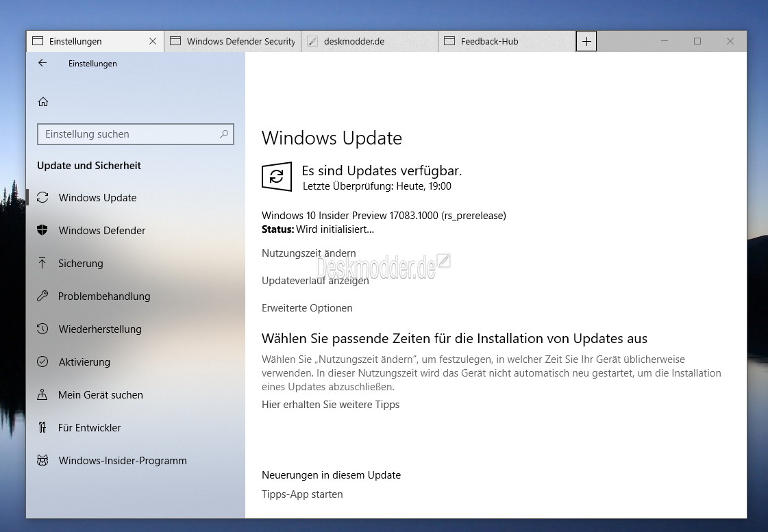This screenshot has width=768, height=532.
Task: Switch to the deskmodder.de tab
Action: tap(370, 41)
